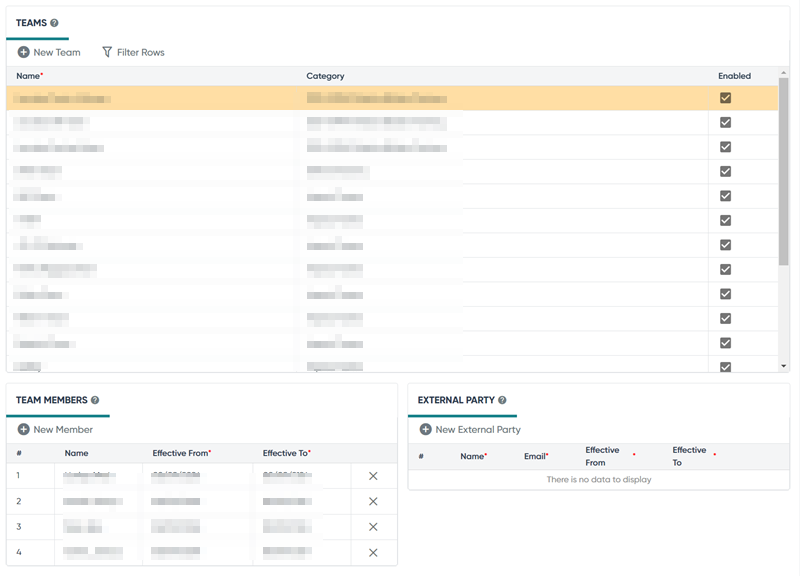800x576 pixels.
Task: Select the TEAM MEMBERS tab heading
Action: click(52, 400)
